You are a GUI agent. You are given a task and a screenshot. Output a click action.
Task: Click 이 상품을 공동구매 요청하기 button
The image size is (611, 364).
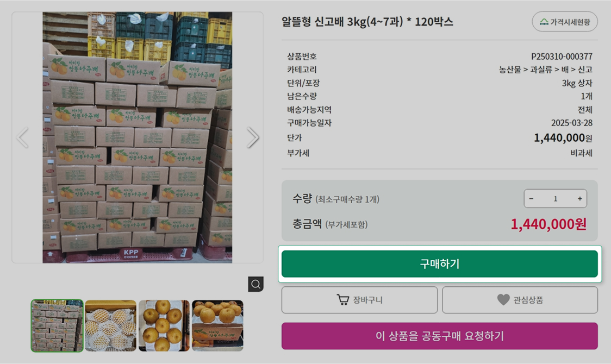440,336
